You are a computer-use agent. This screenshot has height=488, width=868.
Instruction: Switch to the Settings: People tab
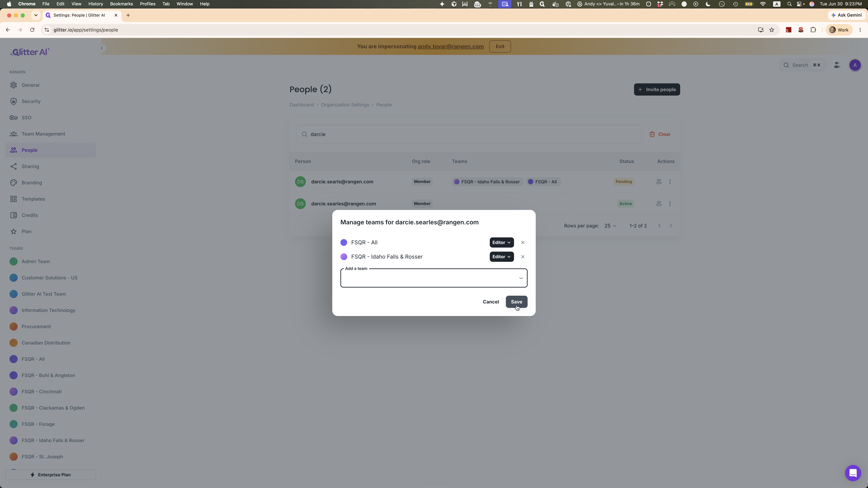(x=82, y=15)
